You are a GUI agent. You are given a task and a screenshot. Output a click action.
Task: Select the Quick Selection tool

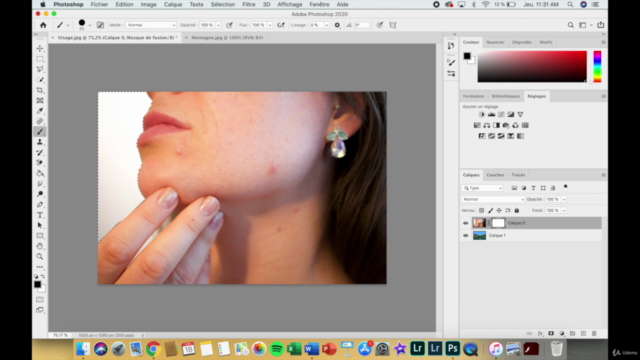click(40, 80)
